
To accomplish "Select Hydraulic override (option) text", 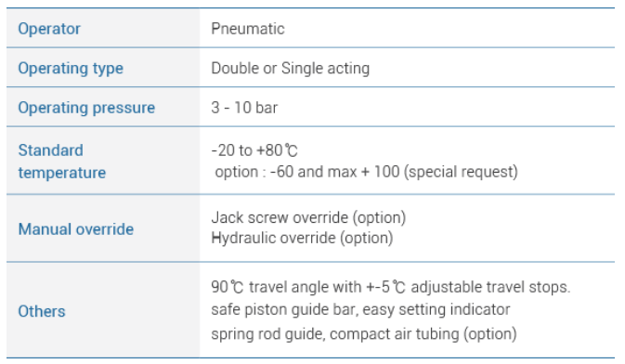I will click(302, 238).
